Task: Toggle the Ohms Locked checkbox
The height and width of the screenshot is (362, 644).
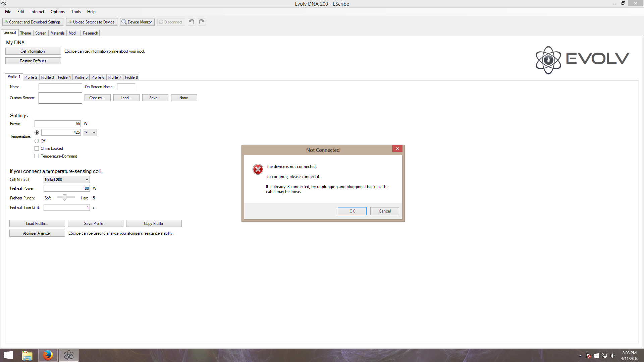Action: tap(37, 148)
